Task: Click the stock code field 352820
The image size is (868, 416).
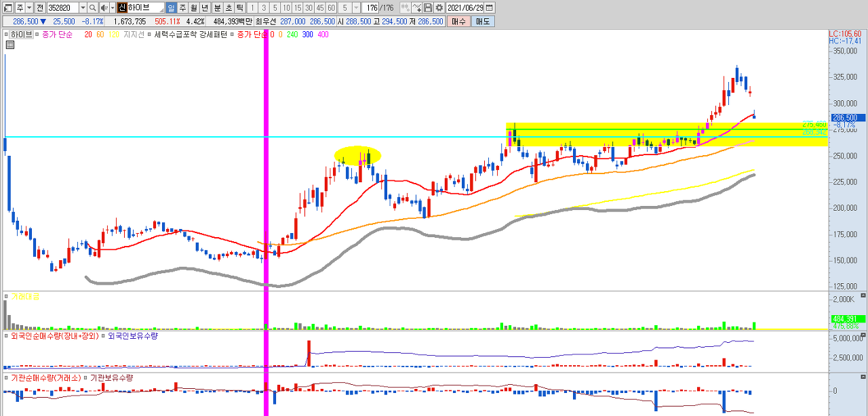Action: pyautogui.click(x=62, y=7)
